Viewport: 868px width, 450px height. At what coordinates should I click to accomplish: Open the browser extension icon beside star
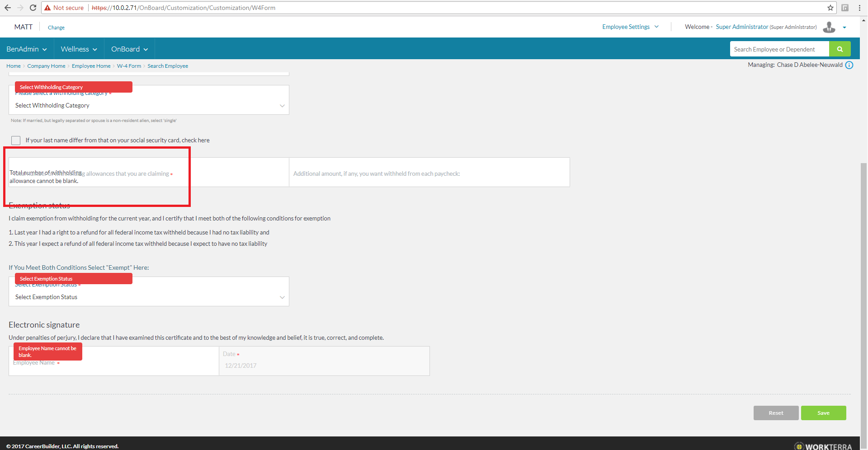click(844, 8)
